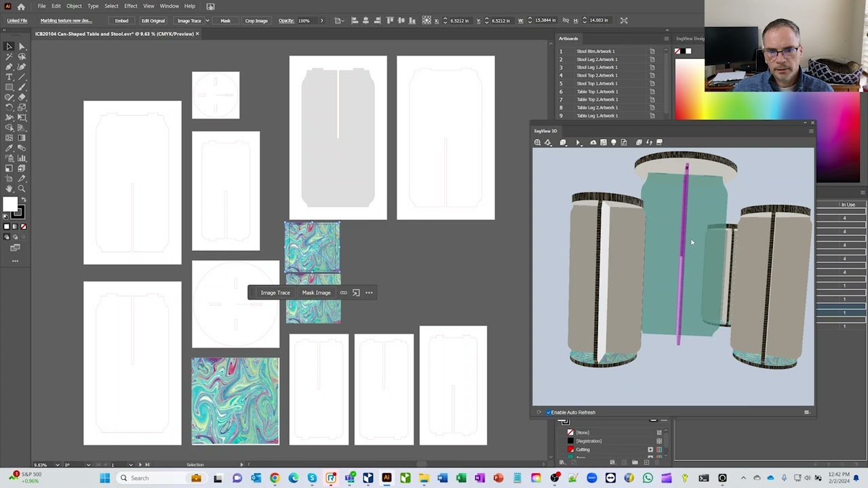This screenshot has height=488, width=868.
Task: Select the large marbling texture image
Action: click(x=235, y=401)
